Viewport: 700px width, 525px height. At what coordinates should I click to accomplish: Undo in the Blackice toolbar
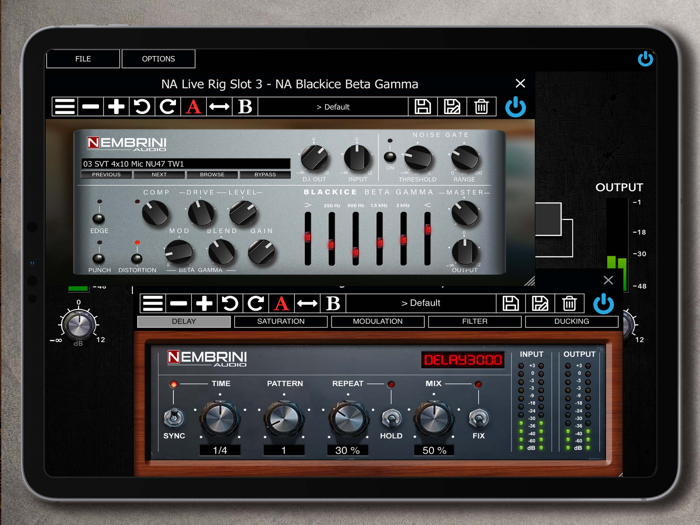pyautogui.click(x=142, y=107)
